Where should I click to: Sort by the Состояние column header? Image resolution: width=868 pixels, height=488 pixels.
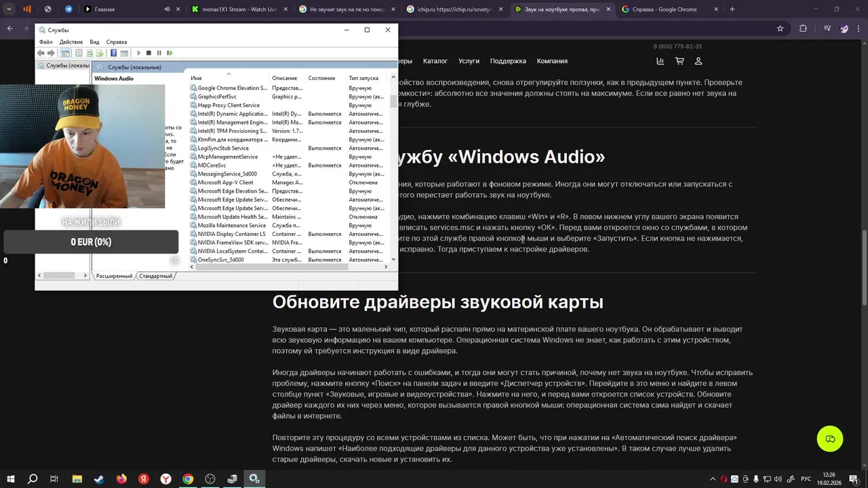(x=325, y=78)
